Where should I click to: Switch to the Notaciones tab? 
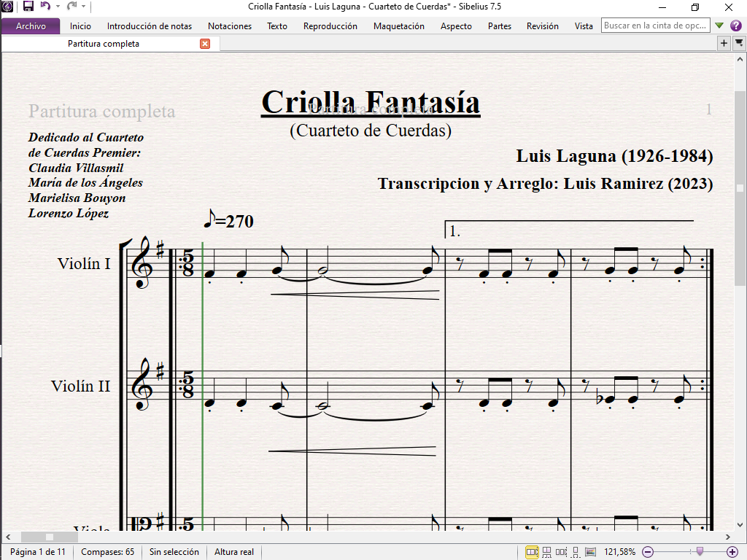pos(230,26)
